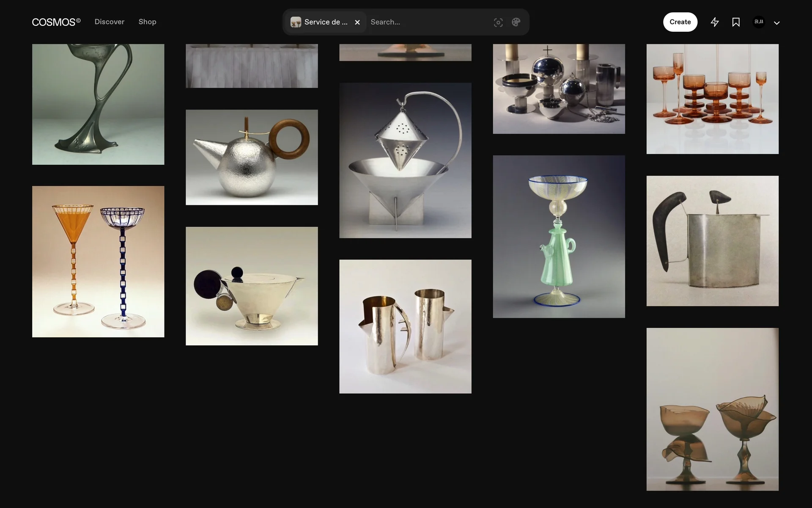Open the conical silver tea strainer image
812x508 pixels.
click(405, 160)
